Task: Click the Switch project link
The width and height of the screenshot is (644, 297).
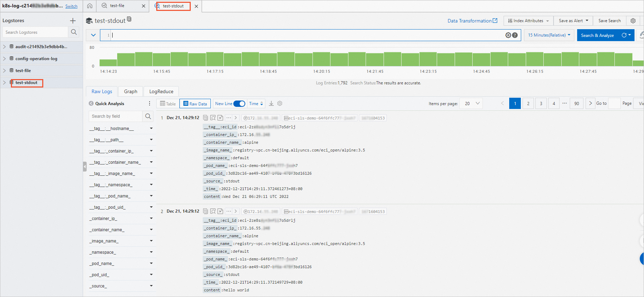Action: (71, 6)
